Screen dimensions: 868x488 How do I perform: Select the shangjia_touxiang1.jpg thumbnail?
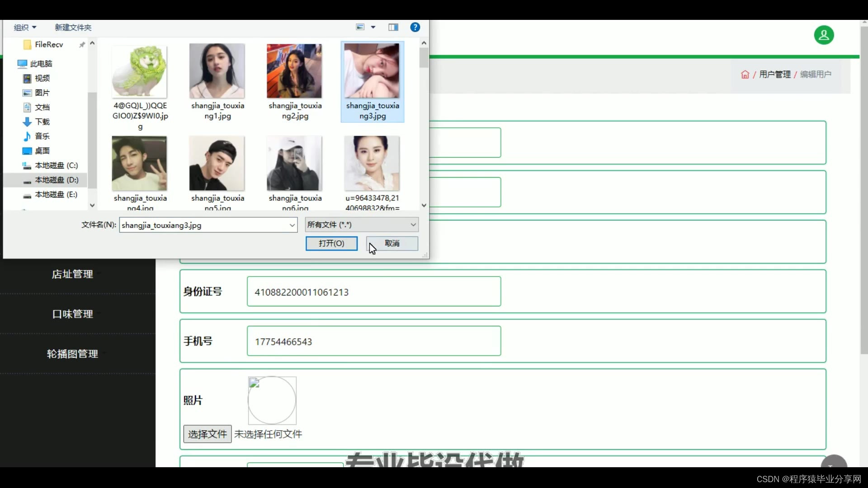point(217,71)
